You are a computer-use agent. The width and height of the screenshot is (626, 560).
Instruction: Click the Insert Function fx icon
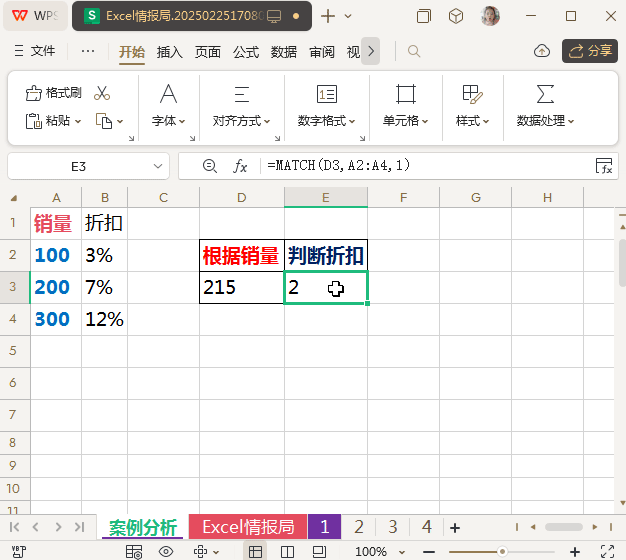pos(240,166)
